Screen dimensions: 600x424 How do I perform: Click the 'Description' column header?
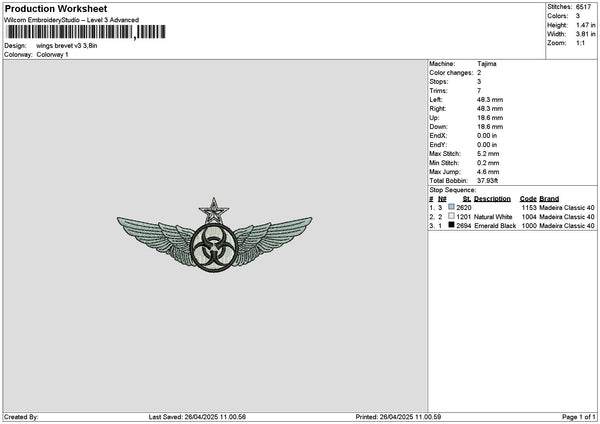coord(492,199)
